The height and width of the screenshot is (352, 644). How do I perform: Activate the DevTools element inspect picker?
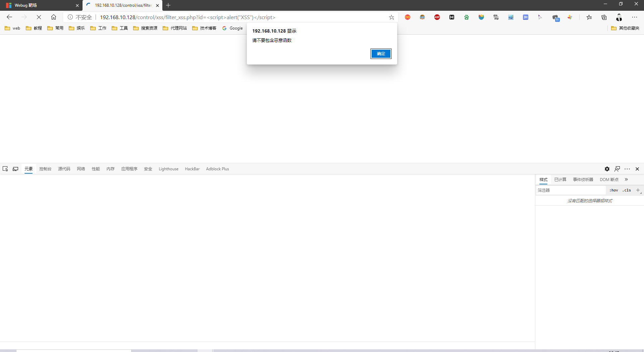click(5, 169)
